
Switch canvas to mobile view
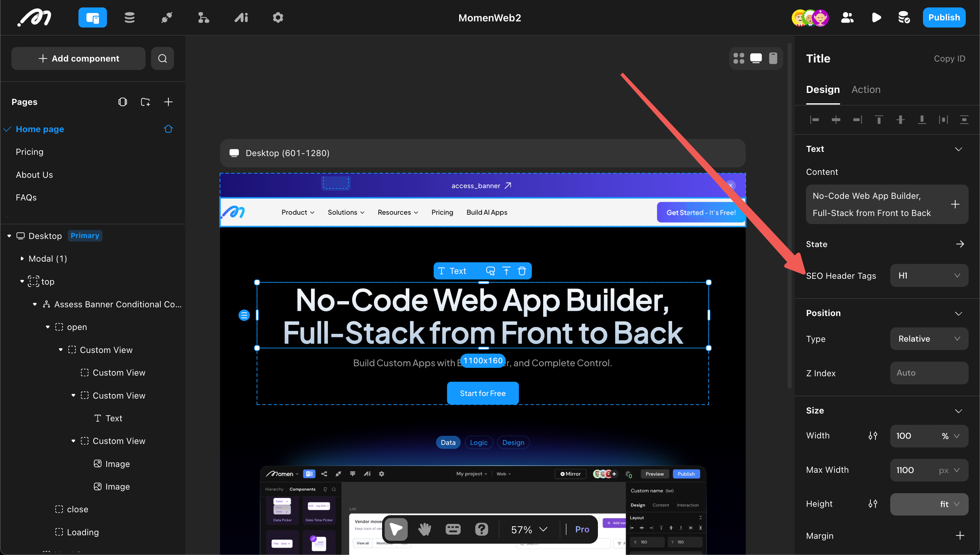(773, 58)
